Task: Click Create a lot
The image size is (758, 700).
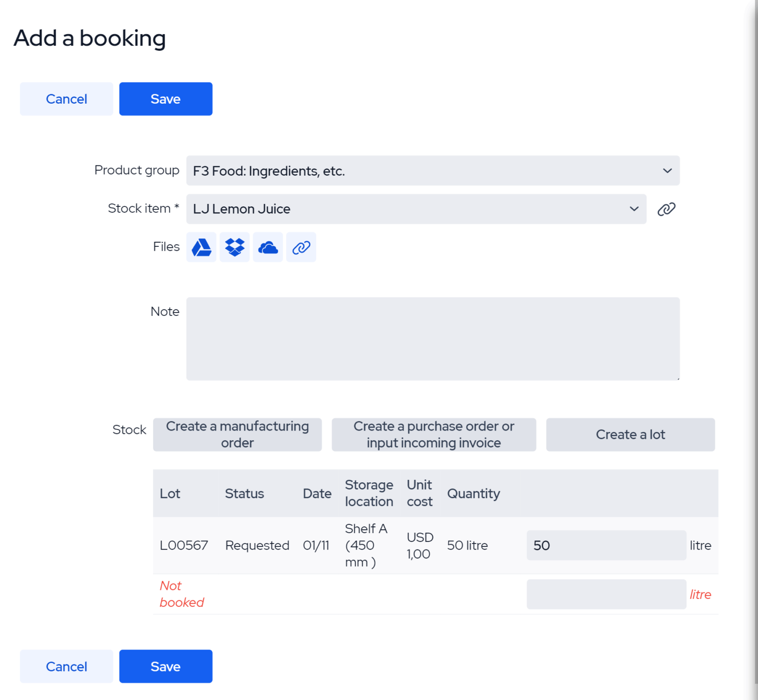Action: (x=630, y=434)
